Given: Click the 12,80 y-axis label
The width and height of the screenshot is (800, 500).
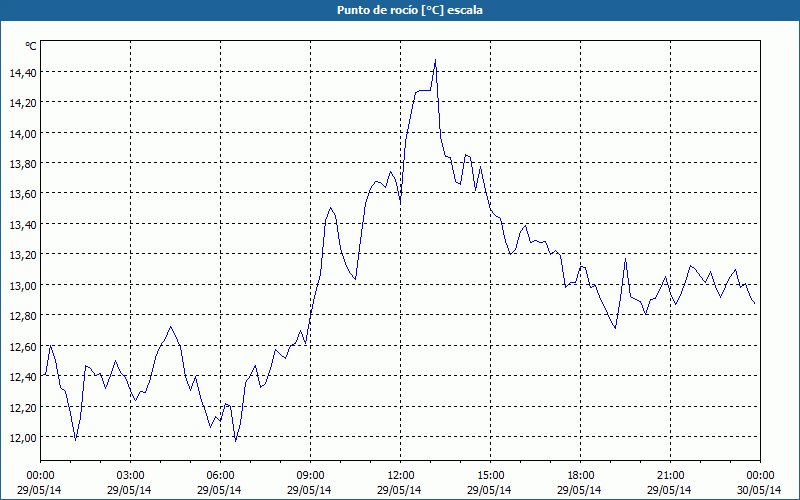Looking at the screenshot, I should [x=23, y=316].
